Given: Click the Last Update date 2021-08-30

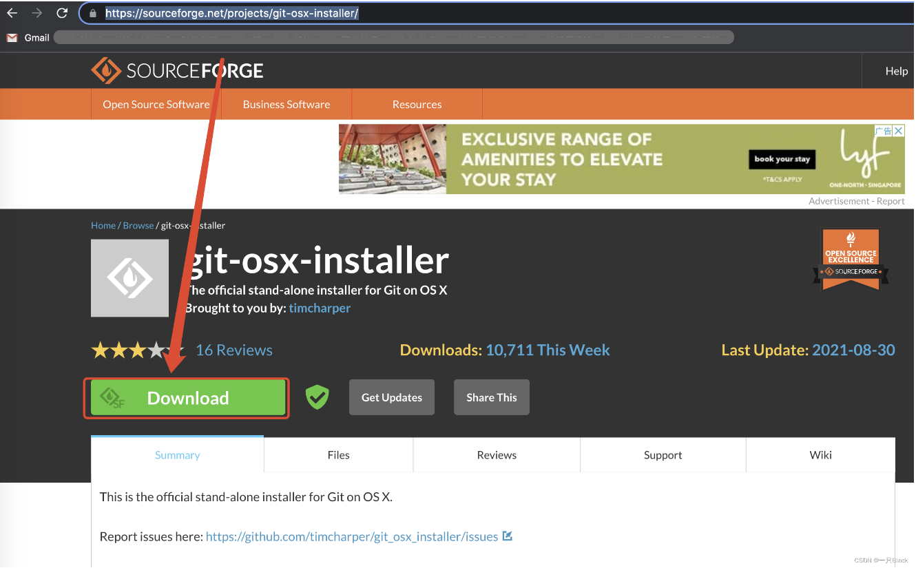Looking at the screenshot, I should [853, 350].
